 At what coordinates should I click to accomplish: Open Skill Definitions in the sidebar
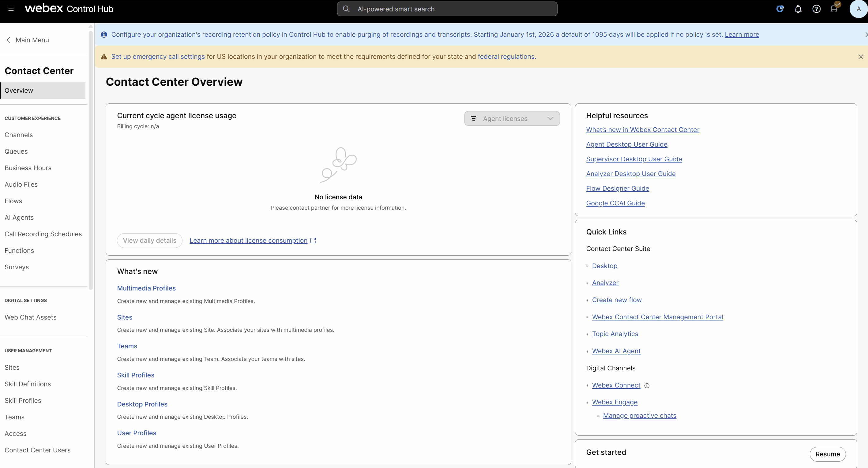click(28, 384)
